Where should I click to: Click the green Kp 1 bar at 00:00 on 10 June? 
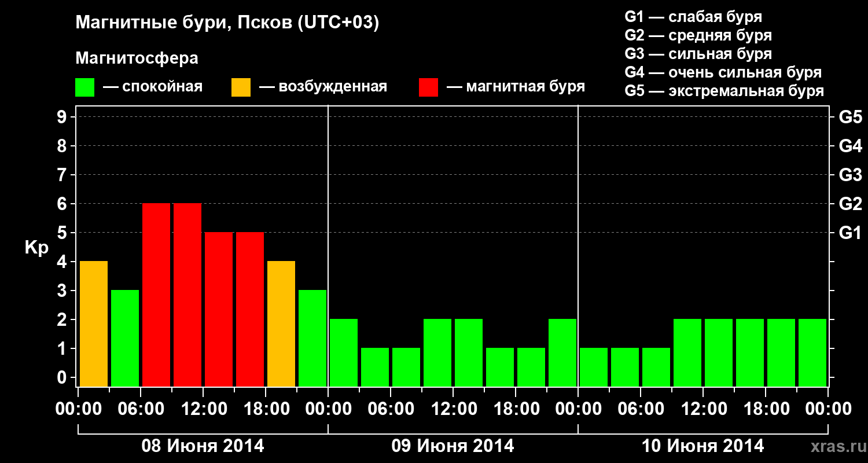tap(594, 367)
